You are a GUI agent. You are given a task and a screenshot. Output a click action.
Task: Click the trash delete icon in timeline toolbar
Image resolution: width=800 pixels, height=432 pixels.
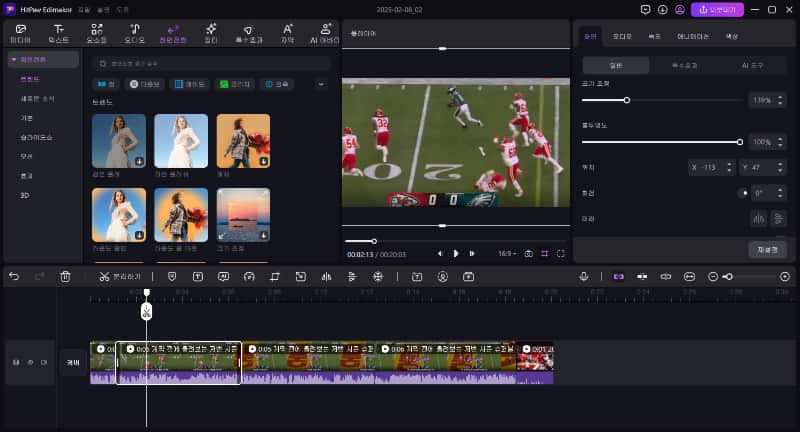[65, 276]
